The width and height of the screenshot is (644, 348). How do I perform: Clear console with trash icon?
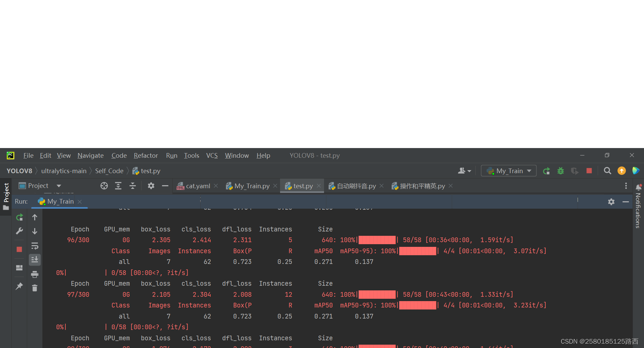tap(35, 288)
